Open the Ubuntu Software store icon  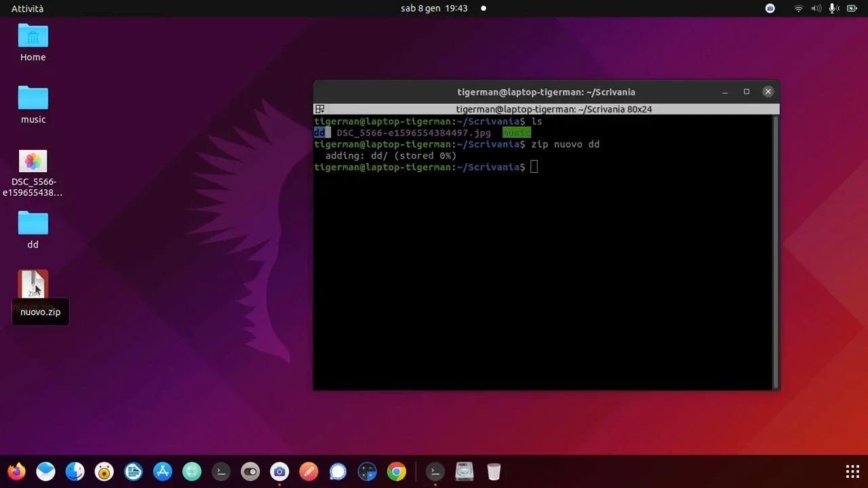point(163,471)
